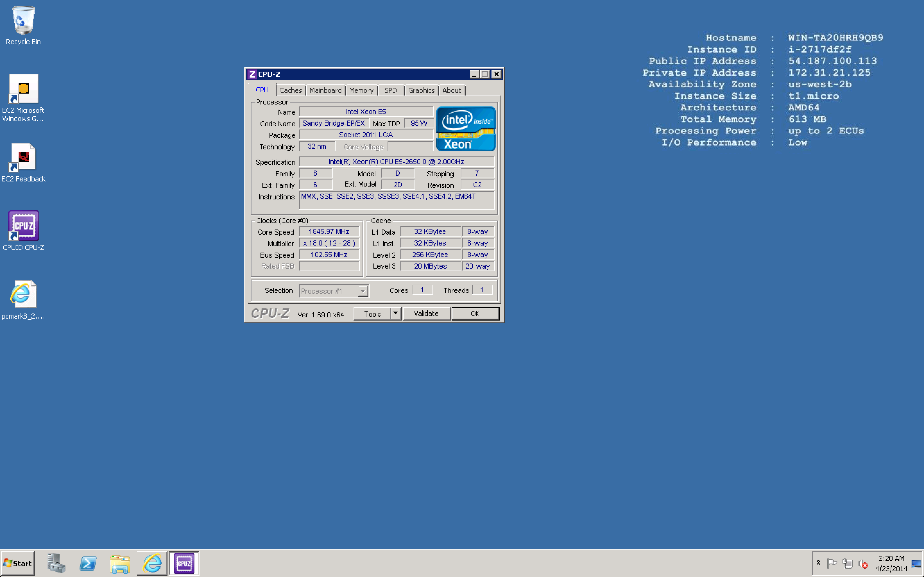Click the OK button in CPU-Z
The width and height of the screenshot is (924, 577).
(475, 313)
